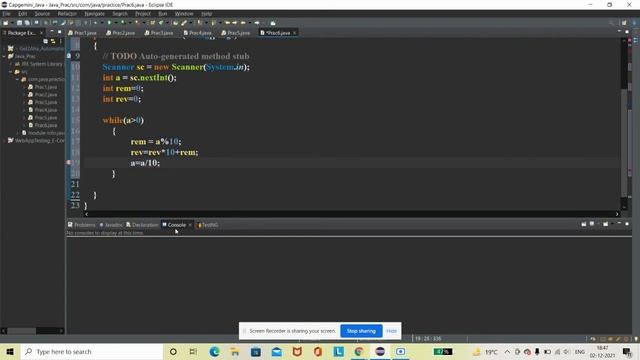Open the Project menu
640x360 pixels.
(x=143, y=14)
